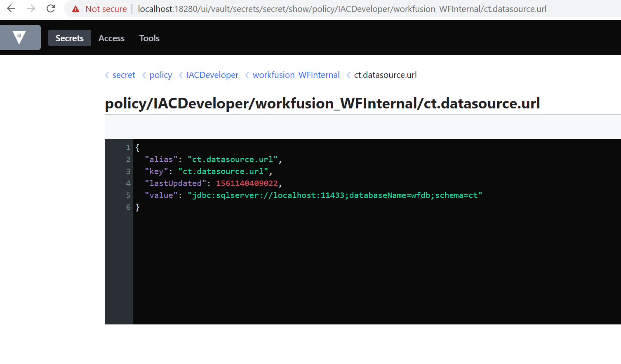
Task: Click the "value" key in JSON
Action: (161, 195)
